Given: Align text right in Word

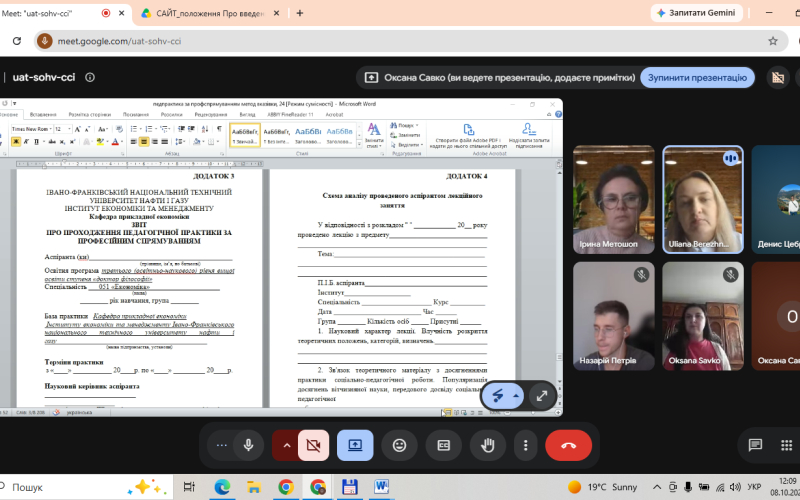Looking at the screenshot, I should tap(155, 141).
